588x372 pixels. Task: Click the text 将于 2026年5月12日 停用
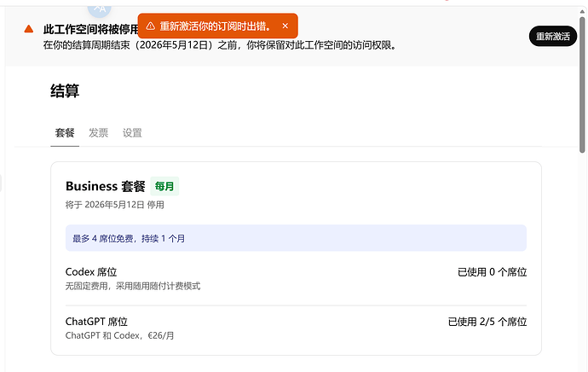(x=115, y=205)
